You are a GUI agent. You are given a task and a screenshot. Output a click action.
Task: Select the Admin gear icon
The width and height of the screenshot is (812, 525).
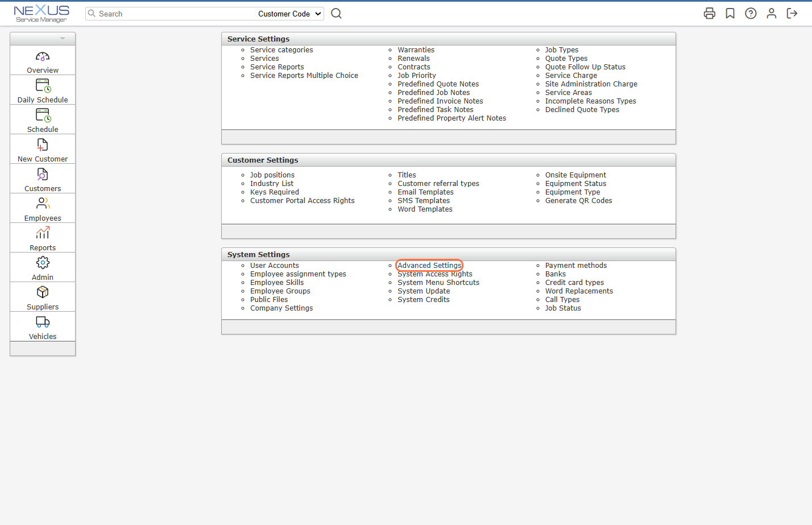click(x=43, y=262)
